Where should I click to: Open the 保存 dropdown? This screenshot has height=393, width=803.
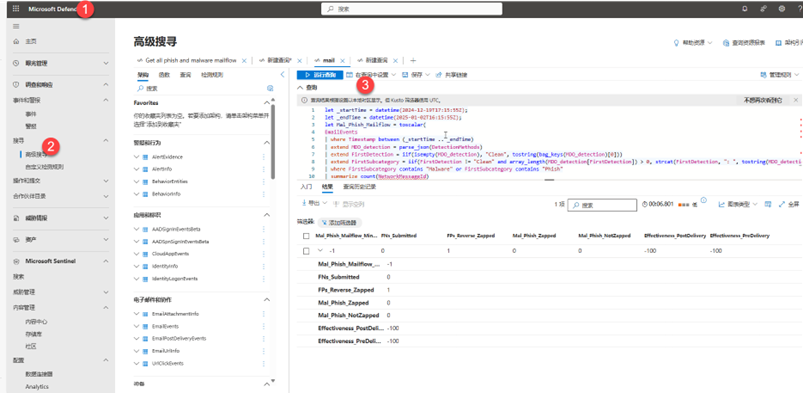pyautogui.click(x=416, y=75)
